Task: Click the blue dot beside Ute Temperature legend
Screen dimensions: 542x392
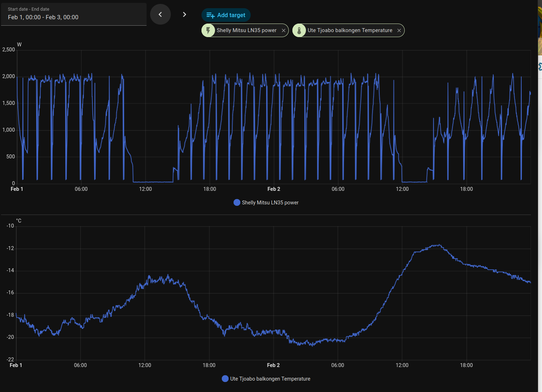Action: coord(225,379)
